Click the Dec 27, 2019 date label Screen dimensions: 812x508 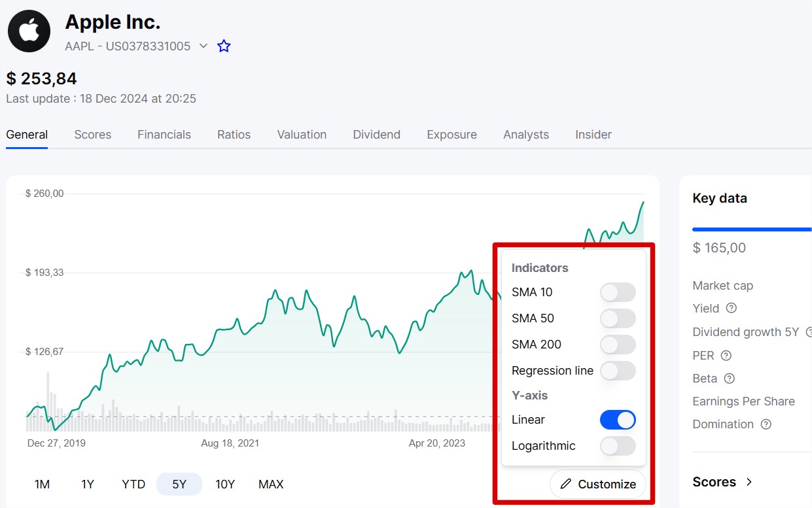(56, 443)
